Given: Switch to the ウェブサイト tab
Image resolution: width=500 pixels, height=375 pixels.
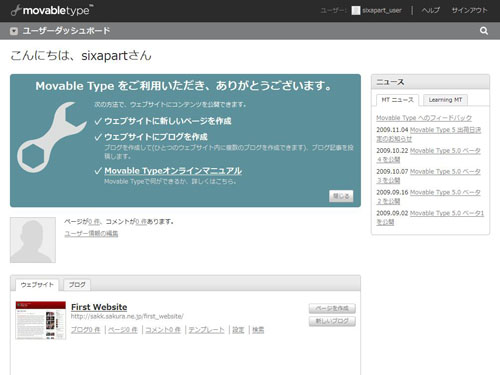Looking at the screenshot, I should [37, 285].
